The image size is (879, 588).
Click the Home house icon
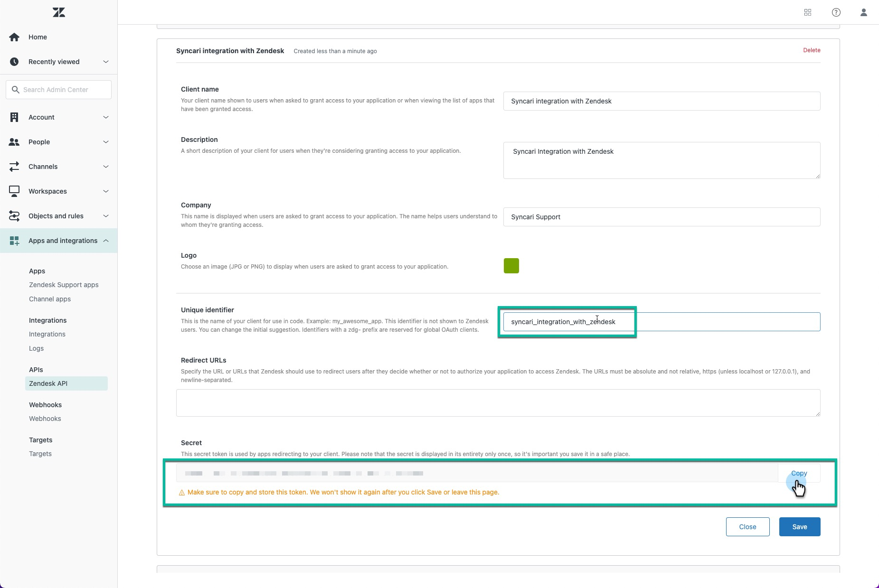[14, 37]
